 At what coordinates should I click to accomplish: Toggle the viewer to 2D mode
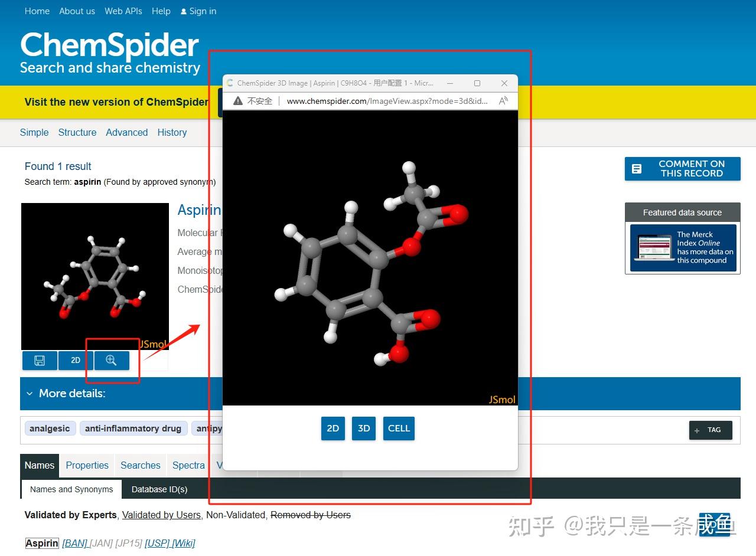333,429
